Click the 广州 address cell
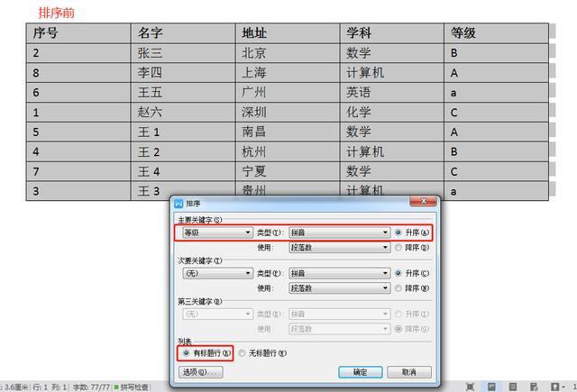Screen dimensions: 577x392 click(288, 92)
